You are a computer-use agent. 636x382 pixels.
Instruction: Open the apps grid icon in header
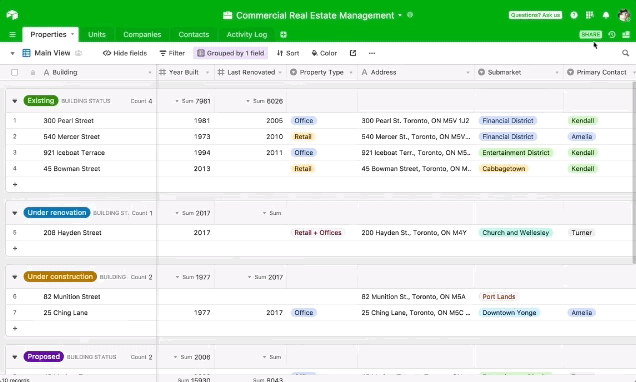590,15
